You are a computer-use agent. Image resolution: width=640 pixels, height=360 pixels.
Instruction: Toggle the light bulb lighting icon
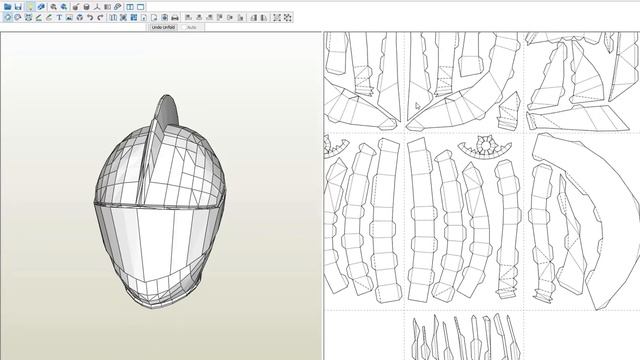(x=30, y=7)
